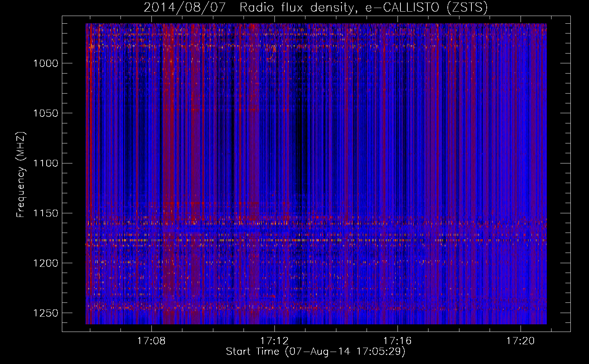This screenshot has width=589, height=364.
Task: Click the 1250 frequency tick label
Action: point(46,313)
